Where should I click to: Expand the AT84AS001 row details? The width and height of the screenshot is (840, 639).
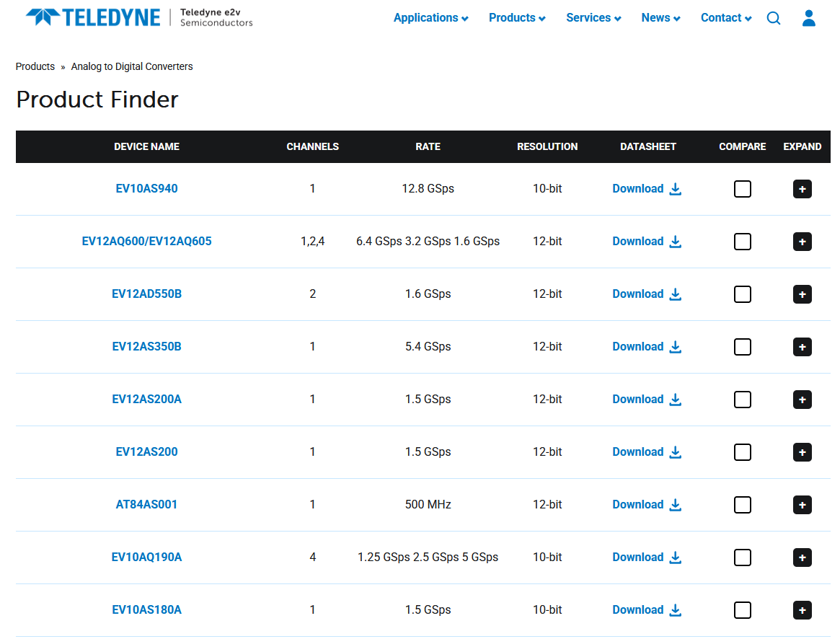click(802, 504)
